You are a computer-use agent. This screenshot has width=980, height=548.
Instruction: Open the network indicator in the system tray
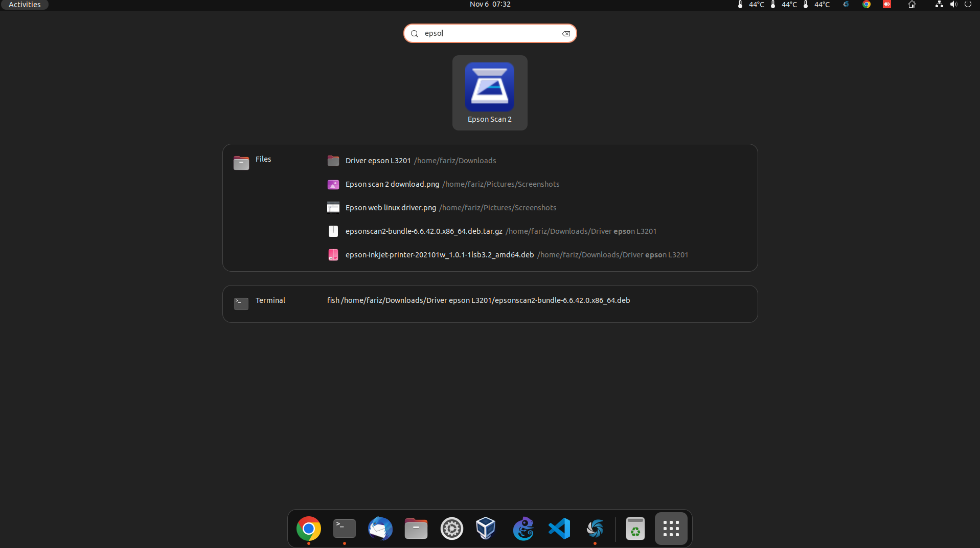pos(938,5)
